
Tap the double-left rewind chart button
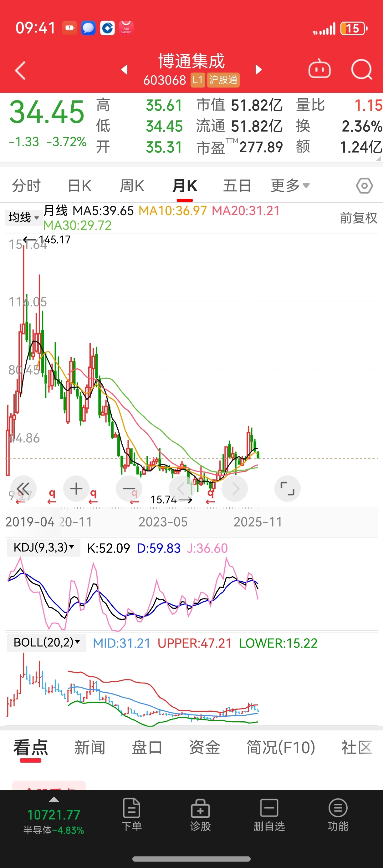pyautogui.click(x=23, y=489)
